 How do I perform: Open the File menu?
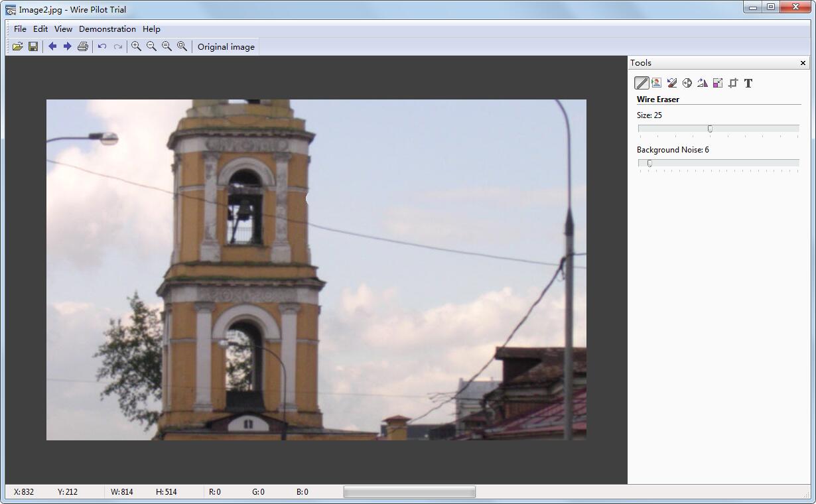20,29
